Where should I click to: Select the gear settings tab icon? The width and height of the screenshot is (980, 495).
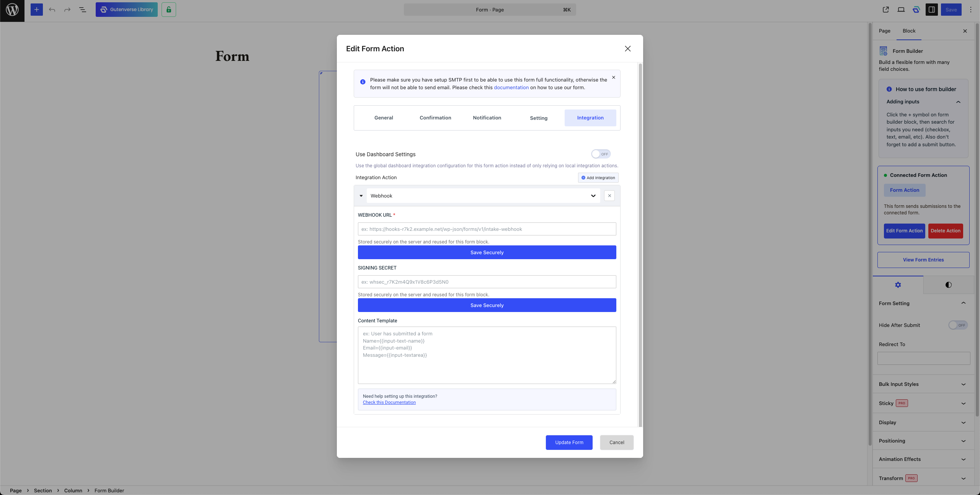(x=898, y=285)
